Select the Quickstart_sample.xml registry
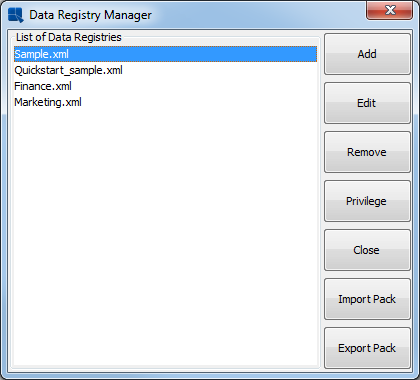 tap(165, 70)
